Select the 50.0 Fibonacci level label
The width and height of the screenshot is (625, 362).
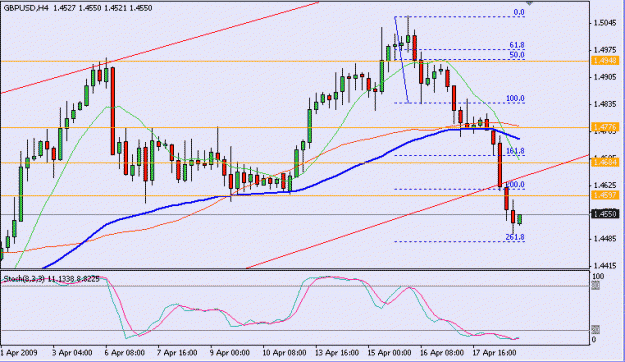coord(517,55)
